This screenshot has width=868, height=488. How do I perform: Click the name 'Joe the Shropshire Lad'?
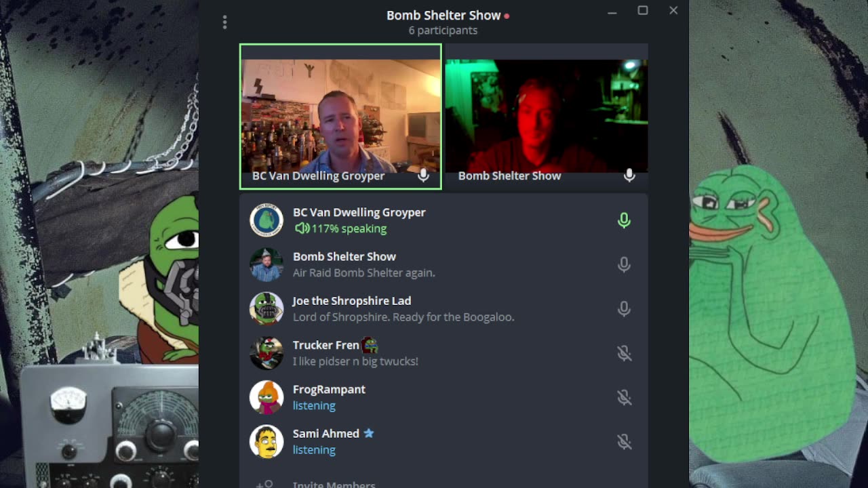pyautogui.click(x=352, y=301)
